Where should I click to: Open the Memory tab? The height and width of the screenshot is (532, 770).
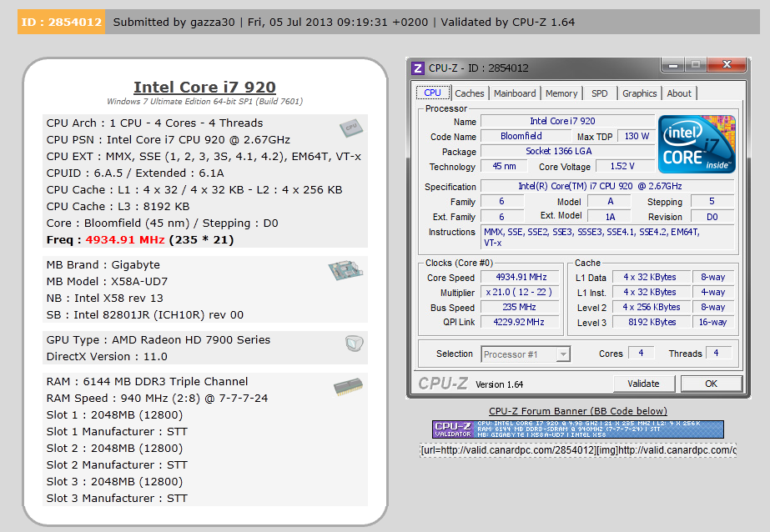[561, 93]
